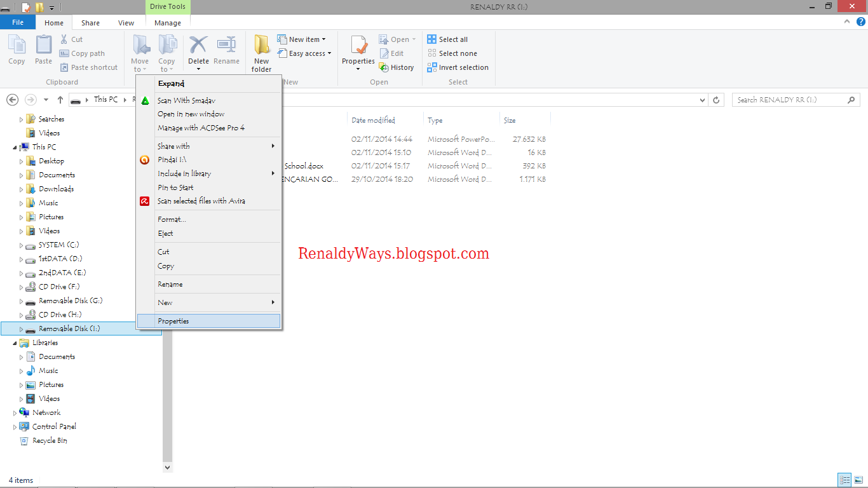Choose Eject from the context menu
868x488 pixels.
[x=165, y=233]
